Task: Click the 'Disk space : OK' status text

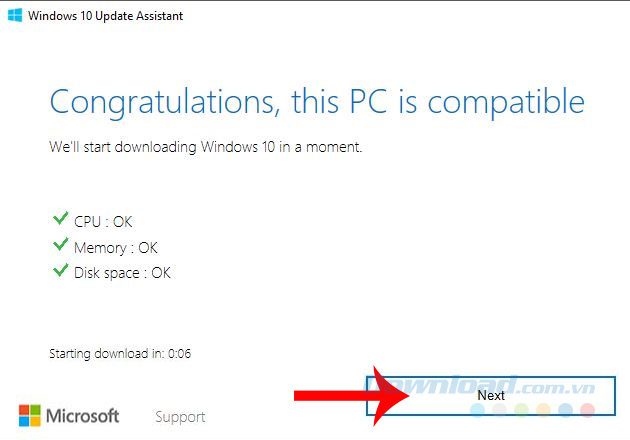Action: pyautogui.click(x=123, y=272)
